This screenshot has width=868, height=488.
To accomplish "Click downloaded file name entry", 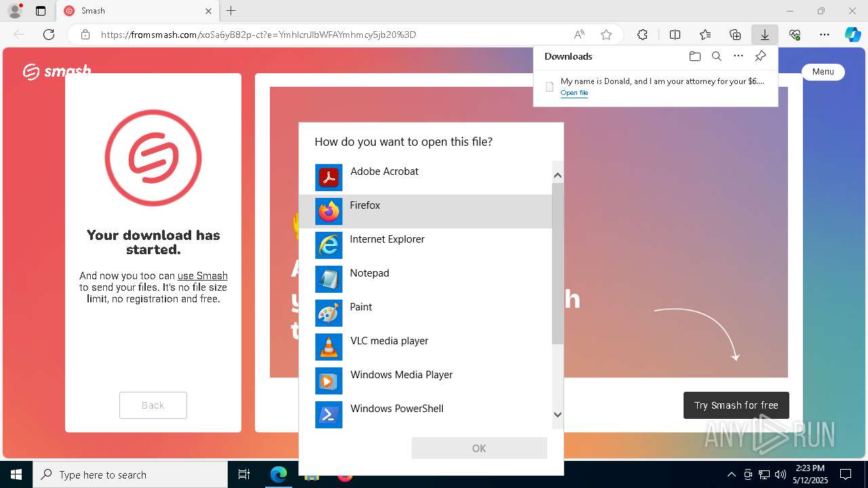I will [x=662, y=81].
